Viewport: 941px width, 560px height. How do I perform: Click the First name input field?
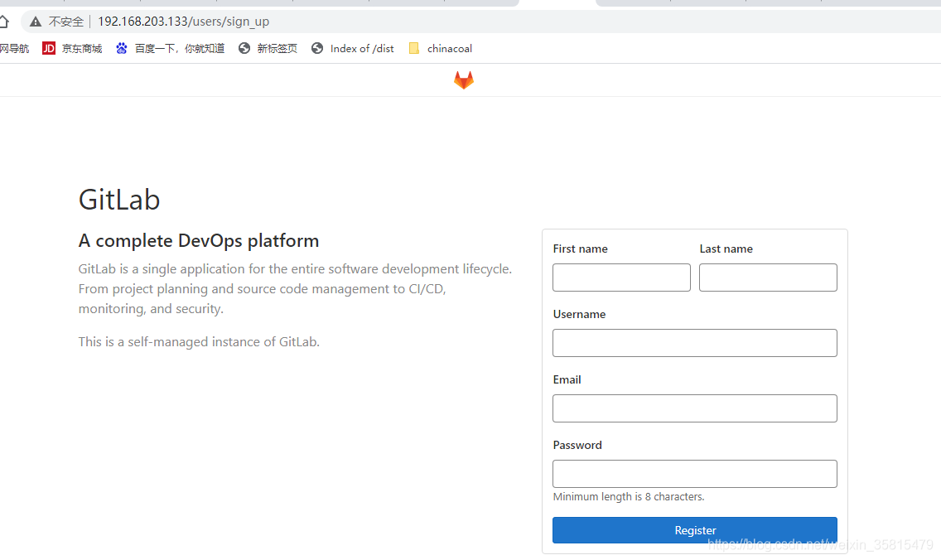click(621, 277)
